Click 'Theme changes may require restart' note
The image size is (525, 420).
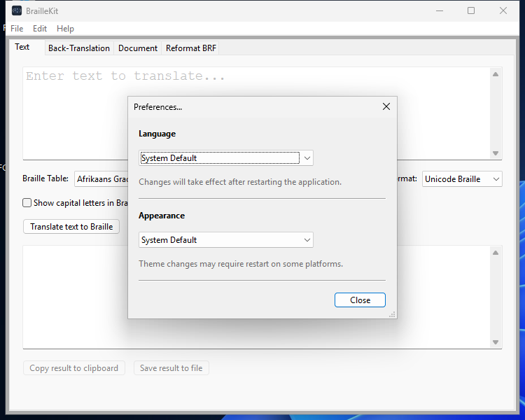coord(241,264)
